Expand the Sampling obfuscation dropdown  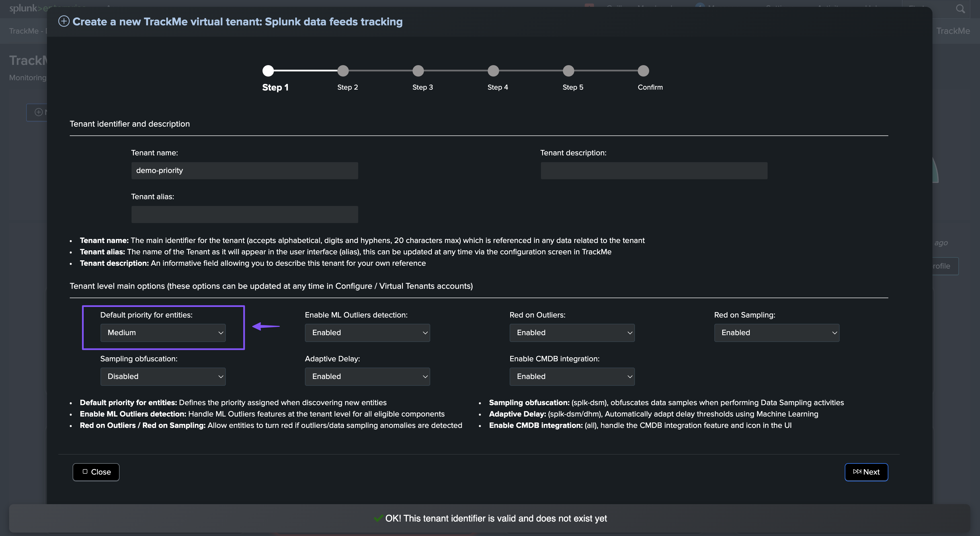point(163,376)
